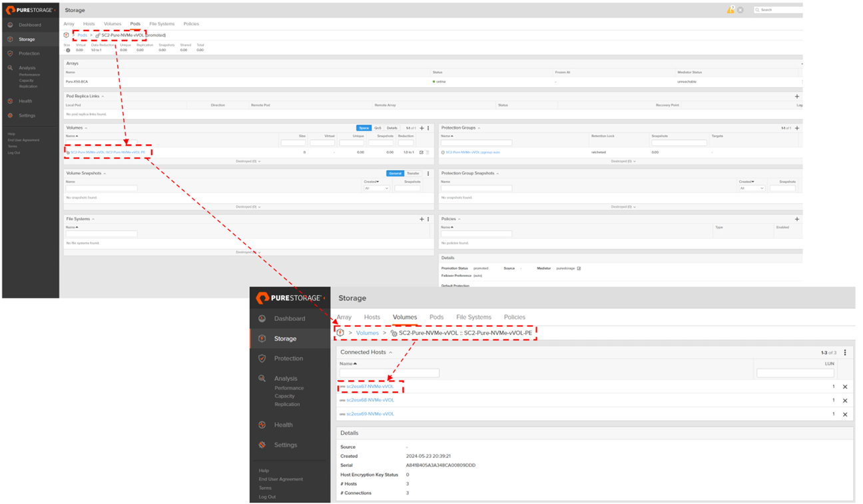
Task: Collapse the Connected Hosts panel
Action: [x=391, y=352]
